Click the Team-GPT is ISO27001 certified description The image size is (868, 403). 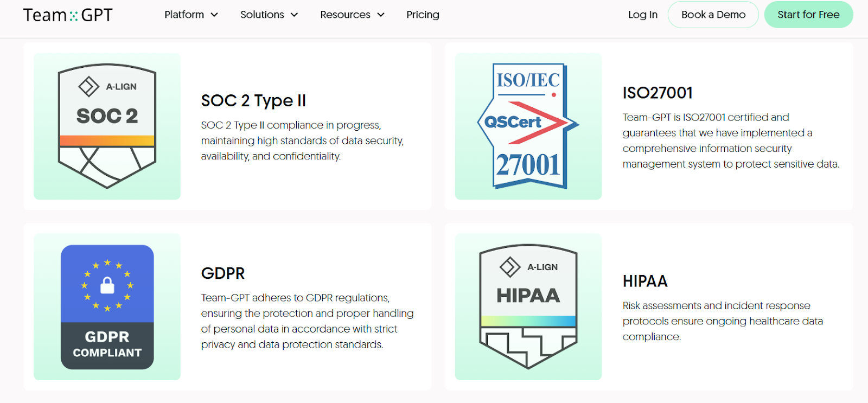point(731,140)
